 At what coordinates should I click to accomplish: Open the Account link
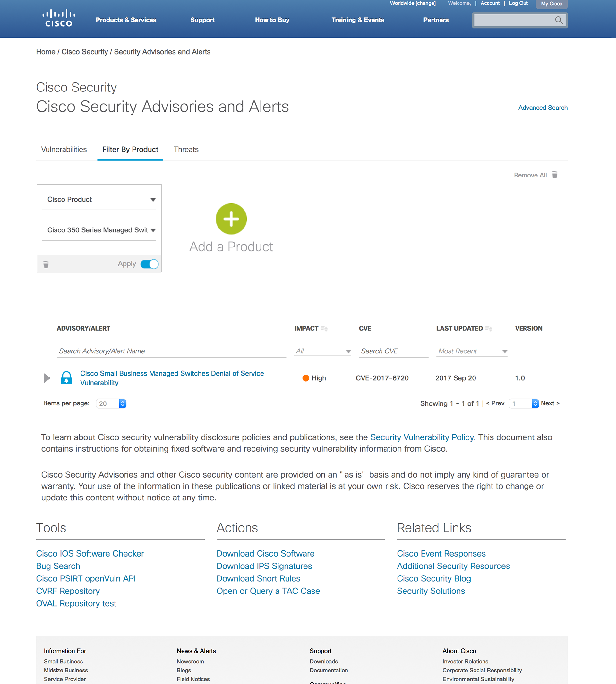(x=490, y=4)
